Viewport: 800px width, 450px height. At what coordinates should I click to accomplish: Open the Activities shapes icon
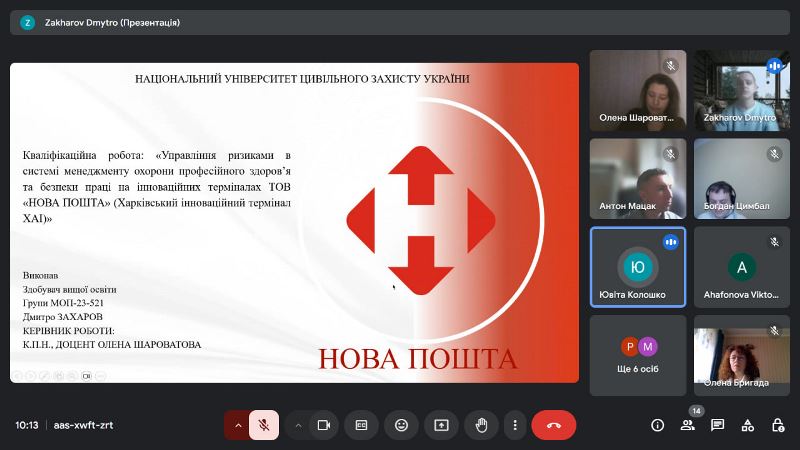click(748, 425)
